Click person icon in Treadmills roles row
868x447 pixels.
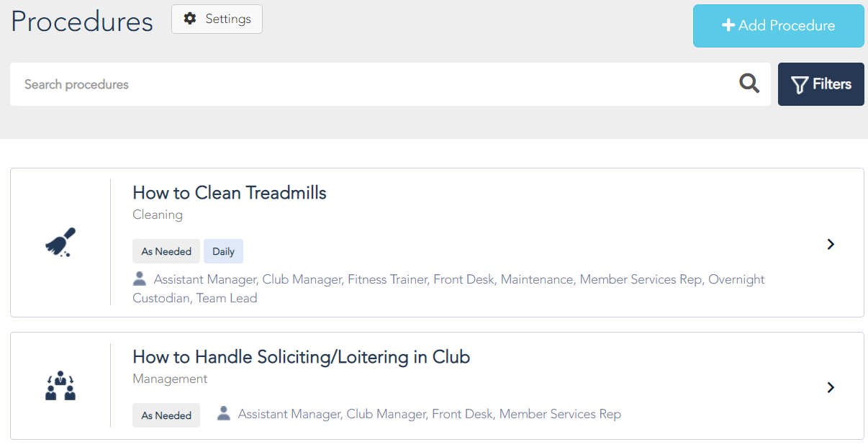pyautogui.click(x=140, y=279)
